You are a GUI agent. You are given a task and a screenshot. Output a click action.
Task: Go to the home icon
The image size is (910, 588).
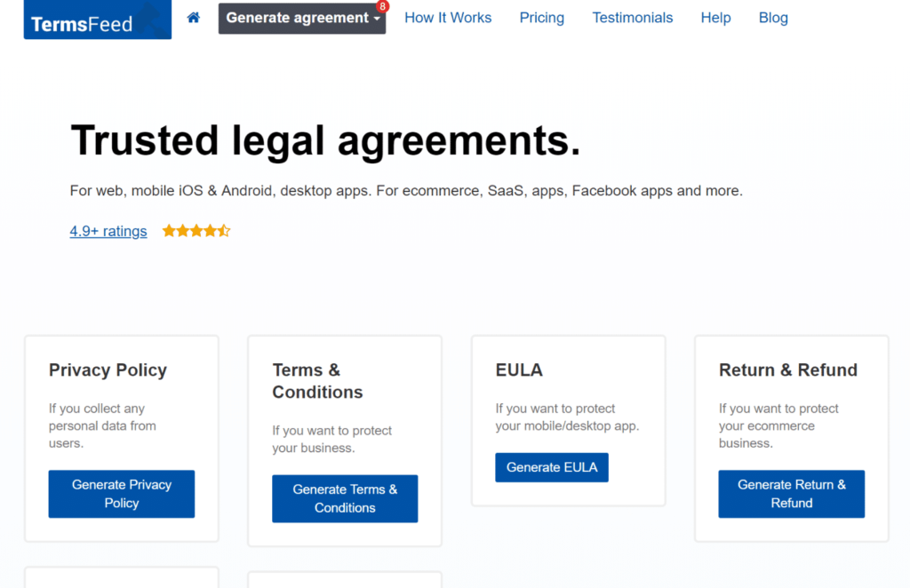[194, 17]
